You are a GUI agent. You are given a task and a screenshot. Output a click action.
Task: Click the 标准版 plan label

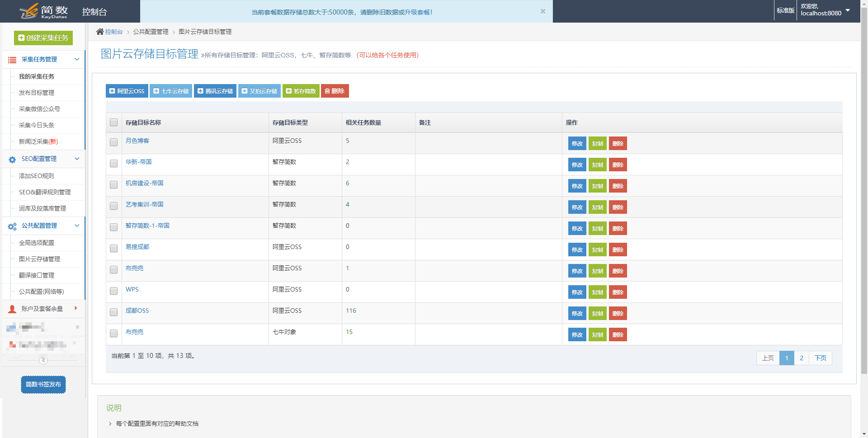click(786, 10)
